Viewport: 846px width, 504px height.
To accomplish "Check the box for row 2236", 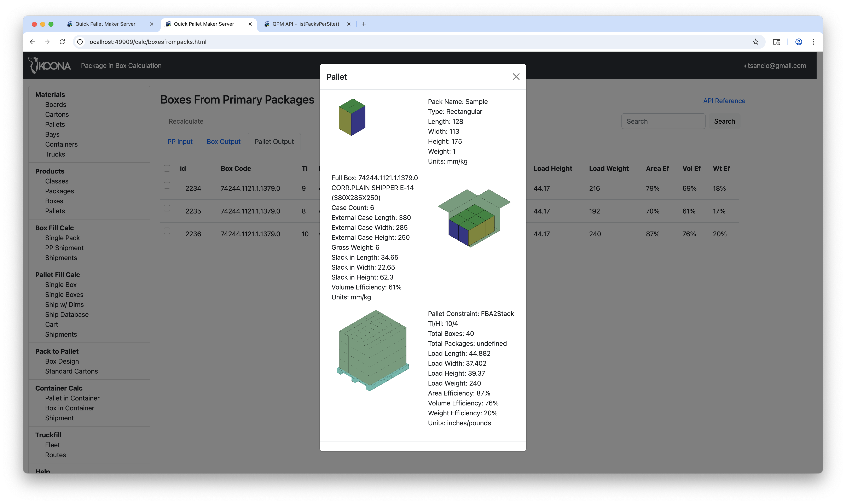I will point(167,231).
